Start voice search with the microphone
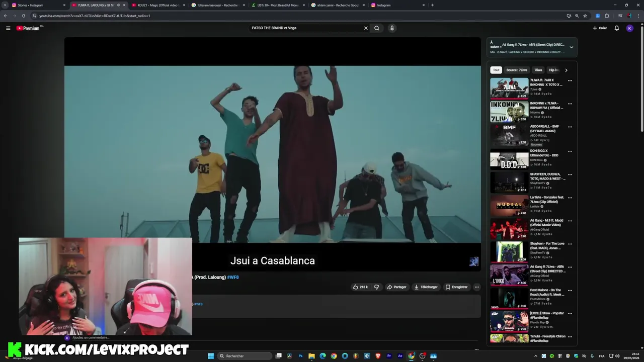The height and width of the screenshot is (362, 644). pos(392,28)
